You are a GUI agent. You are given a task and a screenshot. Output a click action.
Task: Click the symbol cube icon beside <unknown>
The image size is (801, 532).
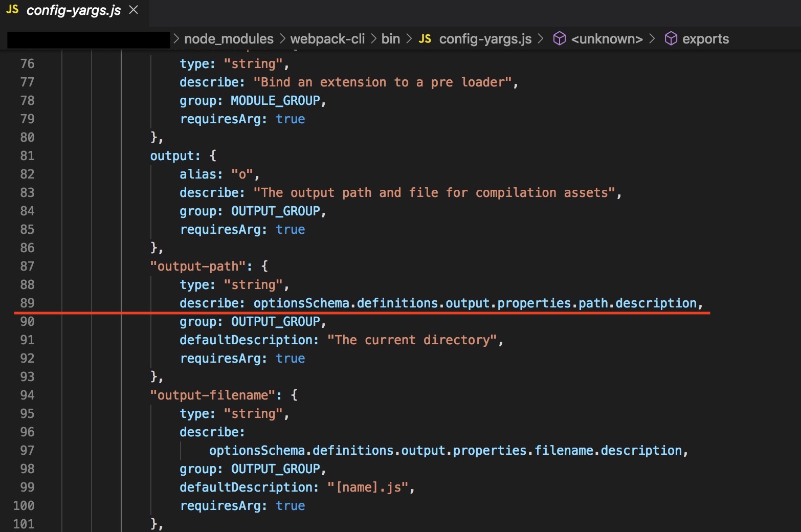(x=560, y=38)
